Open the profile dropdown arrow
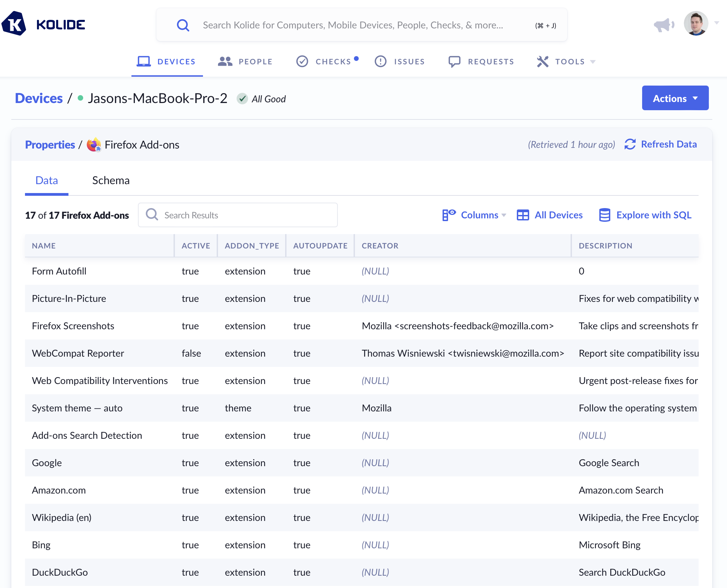Image resolution: width=727 pixels, height=588 pixels. 716,23
